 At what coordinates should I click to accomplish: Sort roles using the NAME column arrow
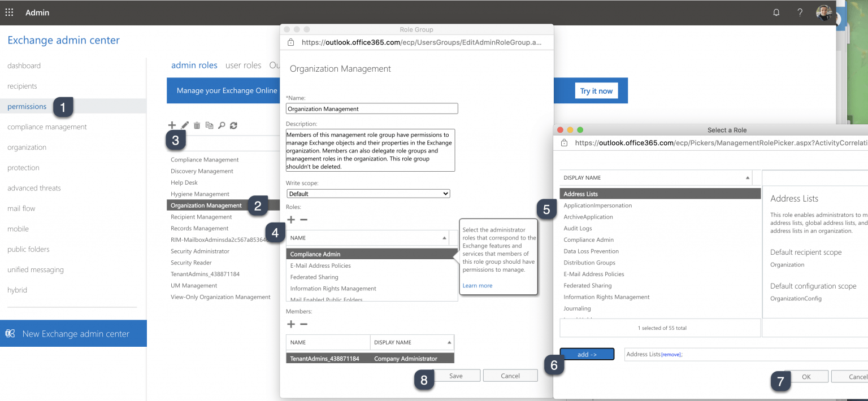(x=444, y=237)
